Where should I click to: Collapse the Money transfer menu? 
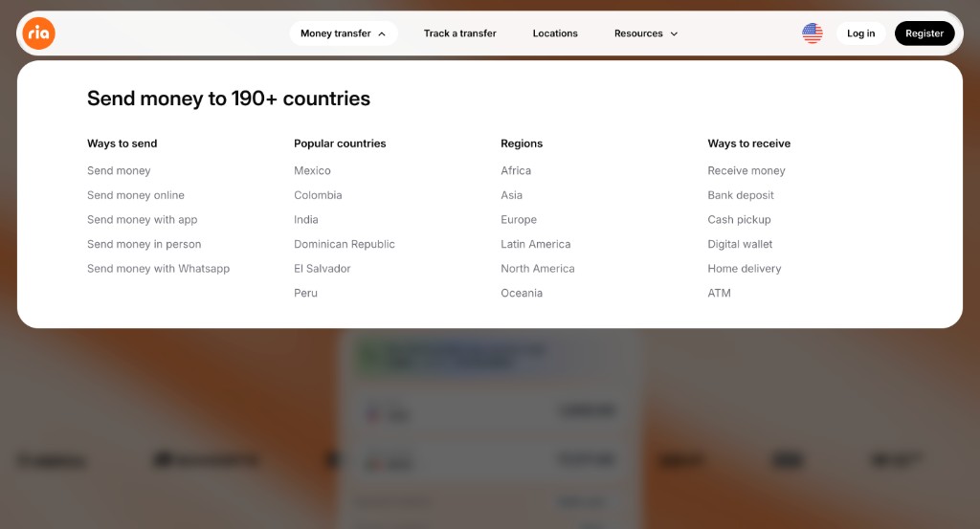click(x=344, y=33)
